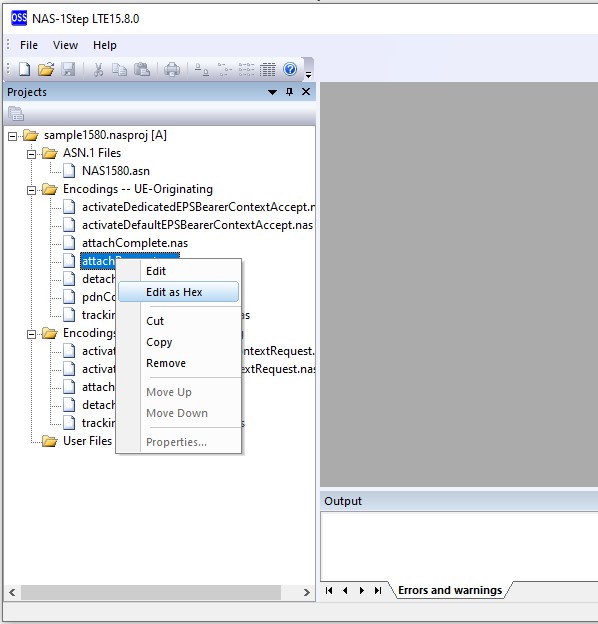The width and height of the screenshot is (598, 624).
Task: Select Remove in the context menu
Action: [x=179, y=363]
